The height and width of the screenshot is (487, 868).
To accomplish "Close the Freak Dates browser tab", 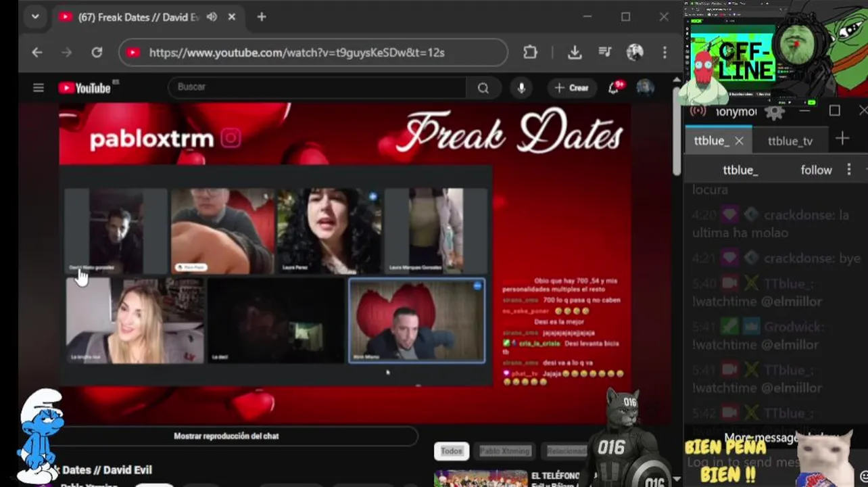I will [231, 17].
